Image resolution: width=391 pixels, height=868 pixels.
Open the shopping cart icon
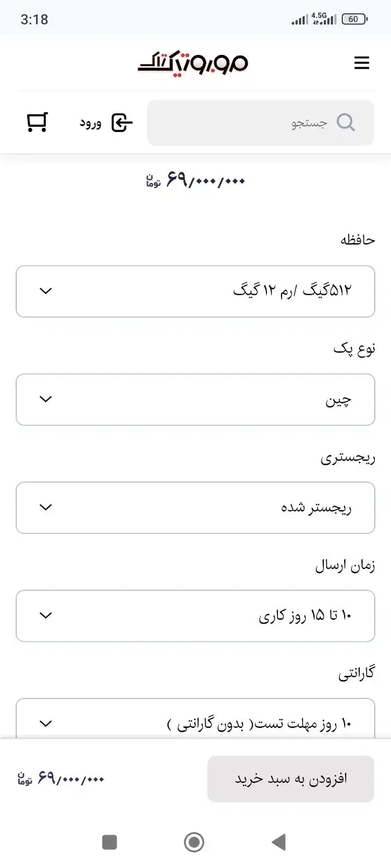37,122
